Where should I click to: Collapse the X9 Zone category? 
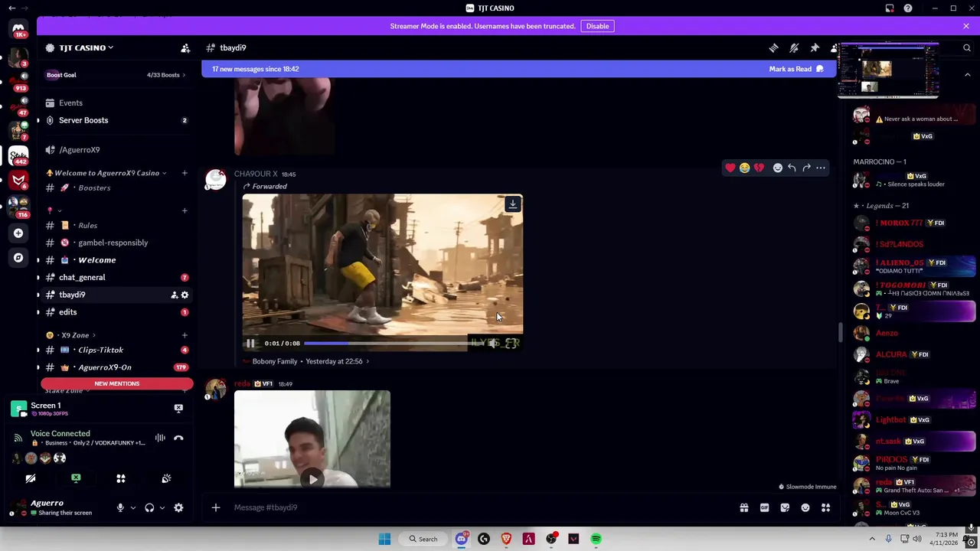[x=75, y=335]
